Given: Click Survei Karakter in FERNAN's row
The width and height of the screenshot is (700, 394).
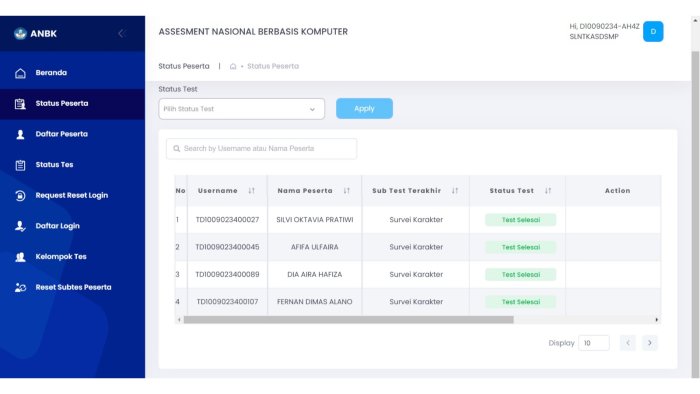Looking at the screenshot, I should coord(416,302).
